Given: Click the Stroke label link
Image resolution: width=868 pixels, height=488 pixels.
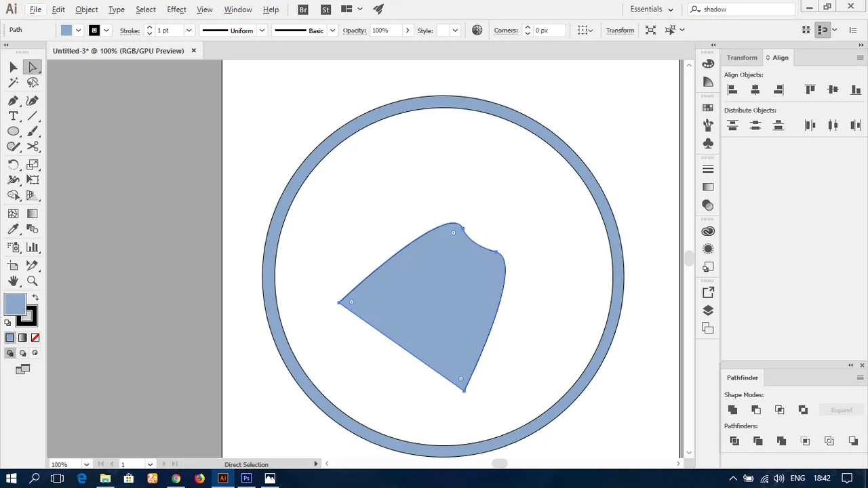Looking at the screenshot, I should click(x=130, y=30).
